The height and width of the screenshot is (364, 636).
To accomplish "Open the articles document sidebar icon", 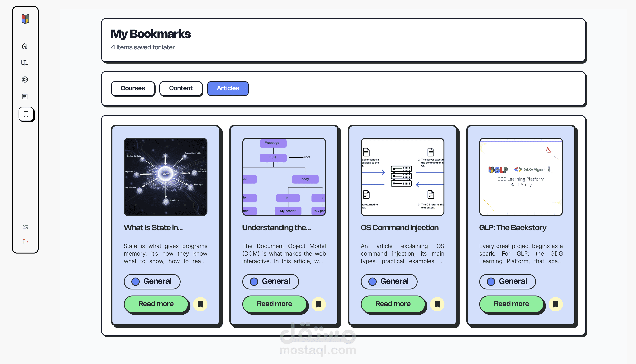I will point(25,96).
